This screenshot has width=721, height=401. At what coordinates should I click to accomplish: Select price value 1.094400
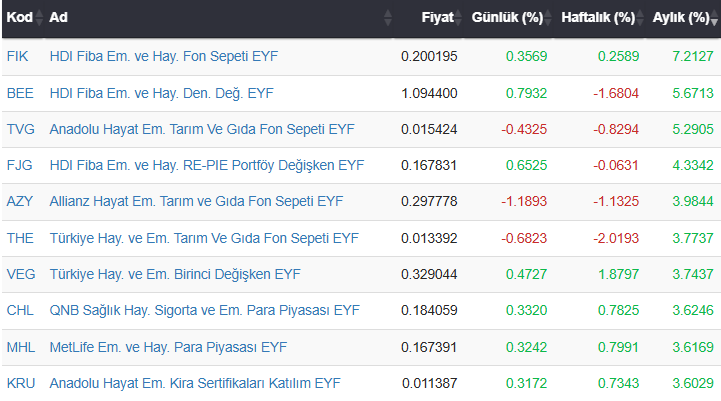(429, 93)
